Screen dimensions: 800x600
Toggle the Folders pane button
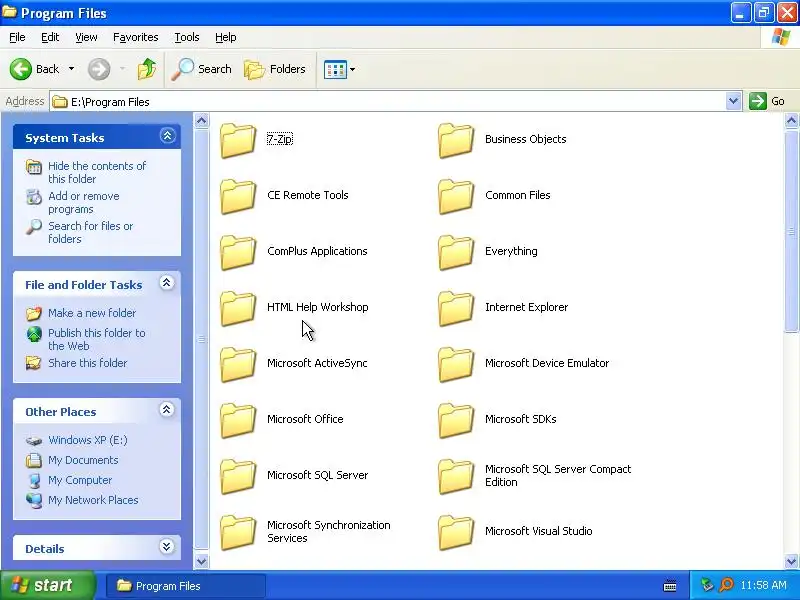(x=275, y=69)
